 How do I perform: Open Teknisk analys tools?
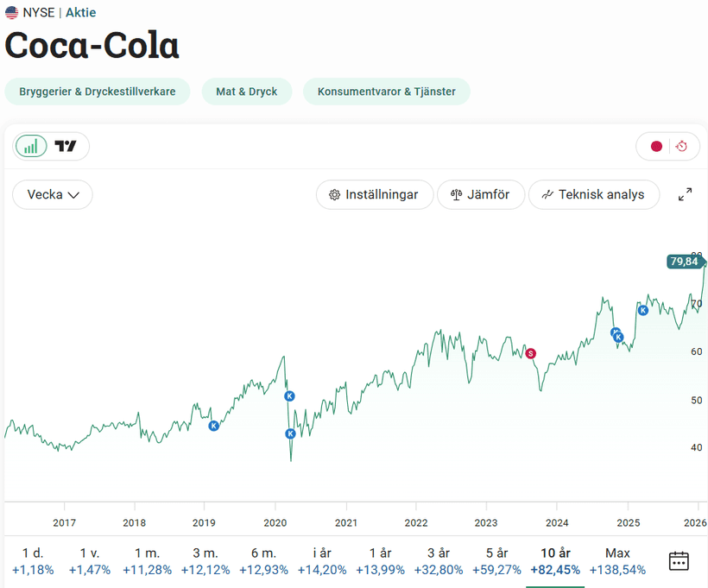592,194
